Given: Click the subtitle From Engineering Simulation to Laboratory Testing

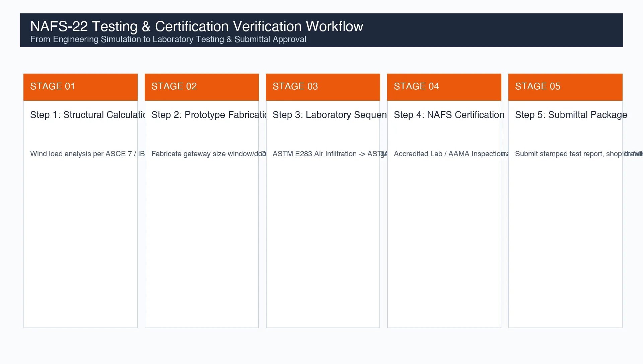Looking at the screenshot, I should (168, 39).
